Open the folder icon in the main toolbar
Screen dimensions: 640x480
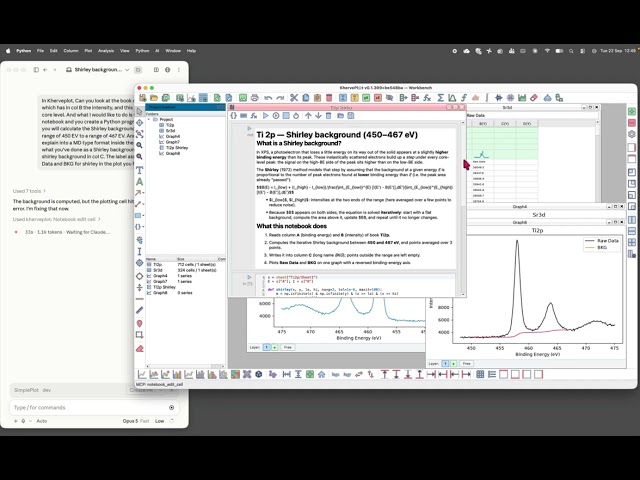pyautogui.click(x=154, y=98)
